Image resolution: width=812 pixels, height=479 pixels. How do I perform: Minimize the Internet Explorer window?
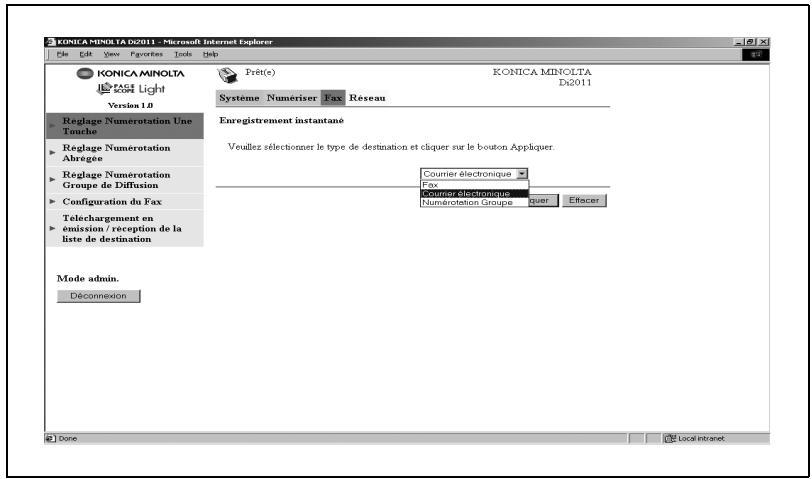click(739, 42)
